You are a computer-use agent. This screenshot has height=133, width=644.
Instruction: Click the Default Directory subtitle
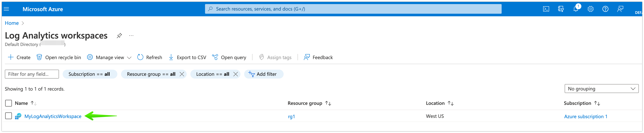[35, 44]
